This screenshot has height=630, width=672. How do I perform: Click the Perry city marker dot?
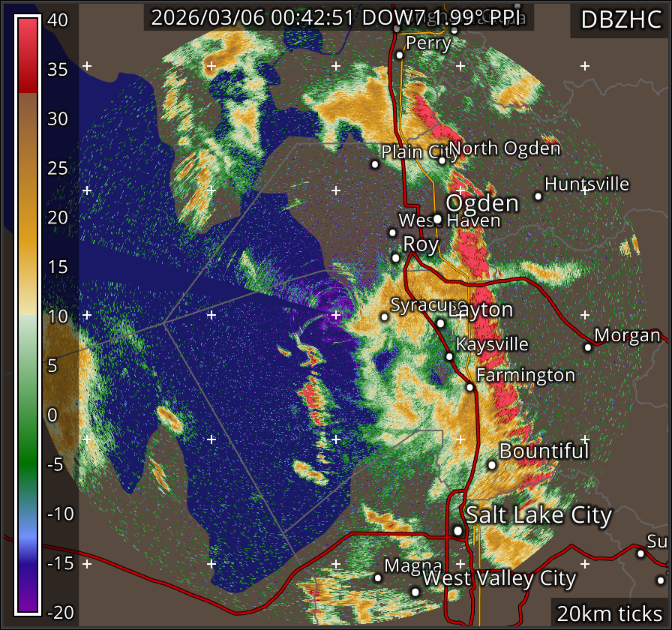[400, 55]
